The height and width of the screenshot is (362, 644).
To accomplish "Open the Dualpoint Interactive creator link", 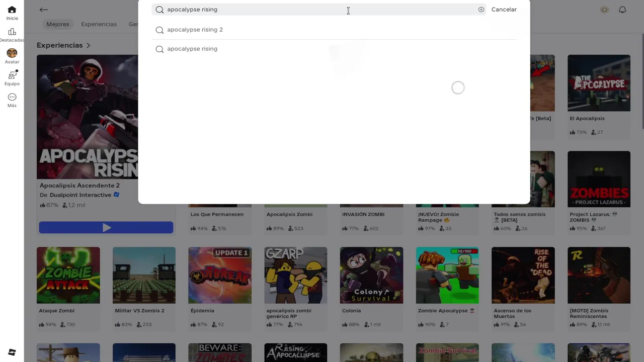I will click(80, 195).
